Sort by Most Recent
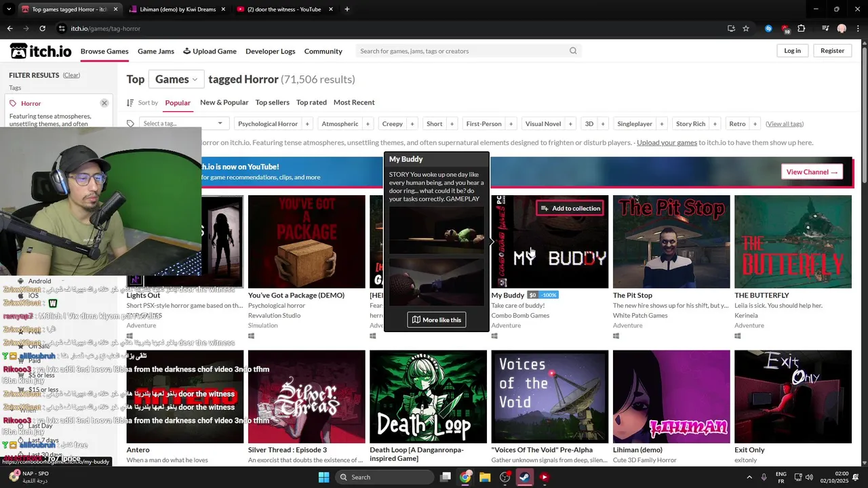The height and width of the screenshot is (488, 868). tap(354, 102)
